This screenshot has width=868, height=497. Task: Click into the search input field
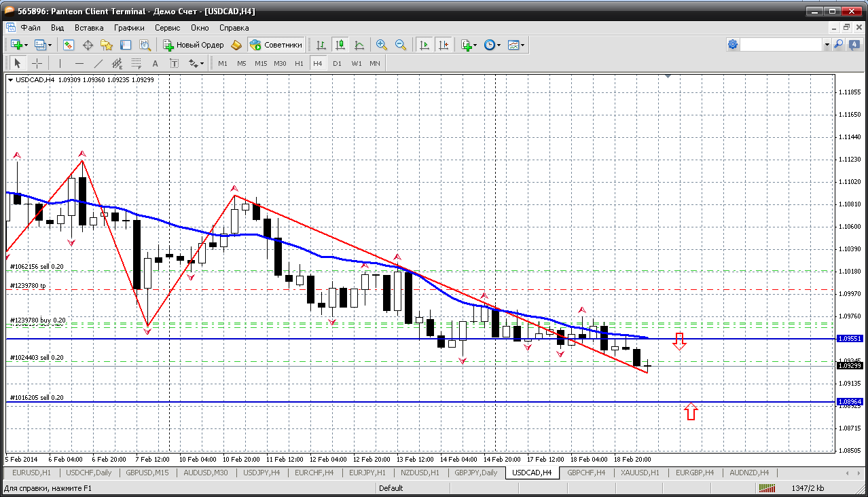[x=781, y=45]
